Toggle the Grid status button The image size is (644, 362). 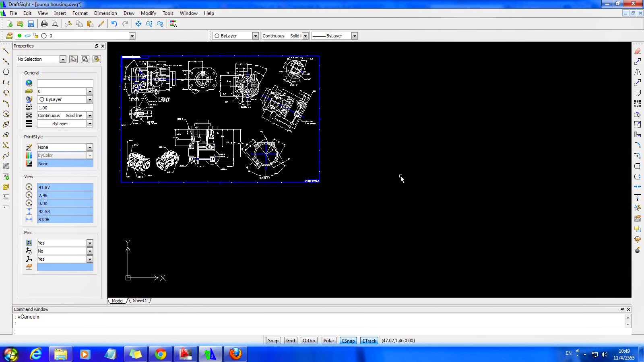point(290,341)
